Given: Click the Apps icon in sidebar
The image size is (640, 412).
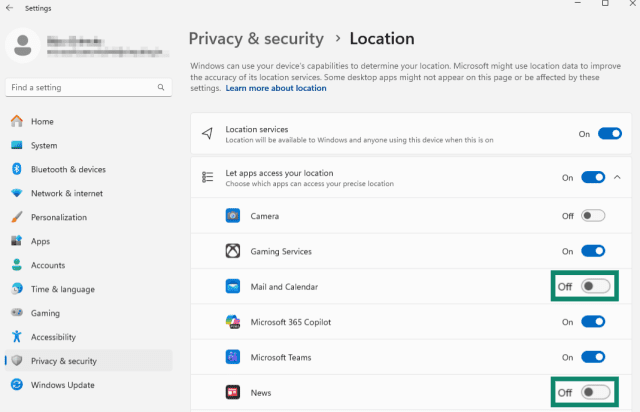Looking at the screenshot, I should point(17,241).
